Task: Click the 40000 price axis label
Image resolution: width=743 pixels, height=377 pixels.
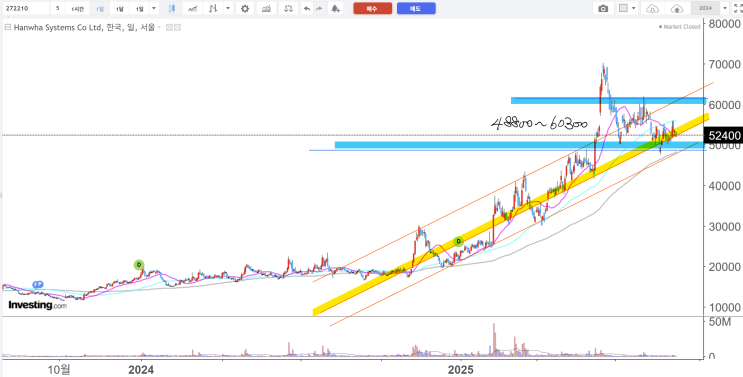Action: coord(725,186)
